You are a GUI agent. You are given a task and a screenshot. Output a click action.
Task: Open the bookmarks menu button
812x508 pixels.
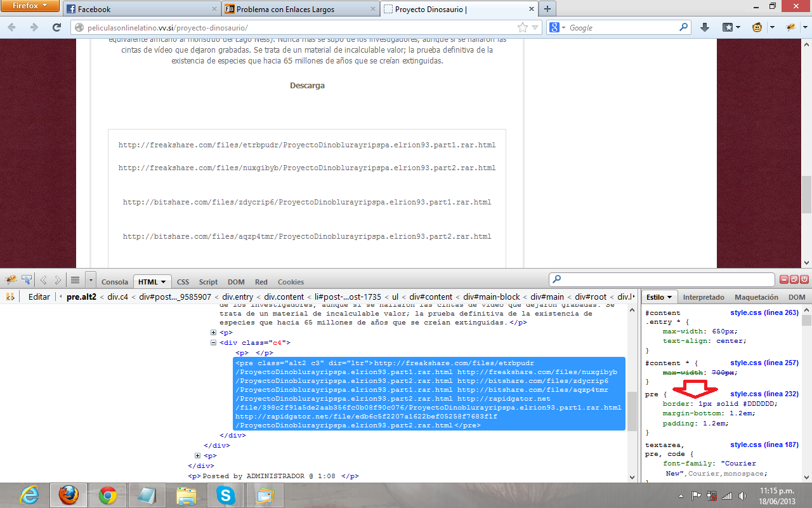click(x=729, y=27)
